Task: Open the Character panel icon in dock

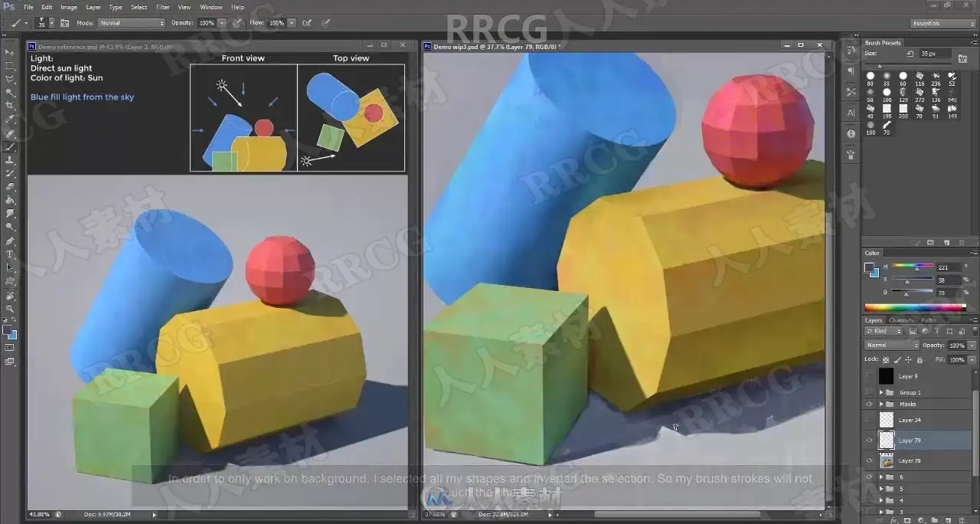Action: [x=851, y=112]
